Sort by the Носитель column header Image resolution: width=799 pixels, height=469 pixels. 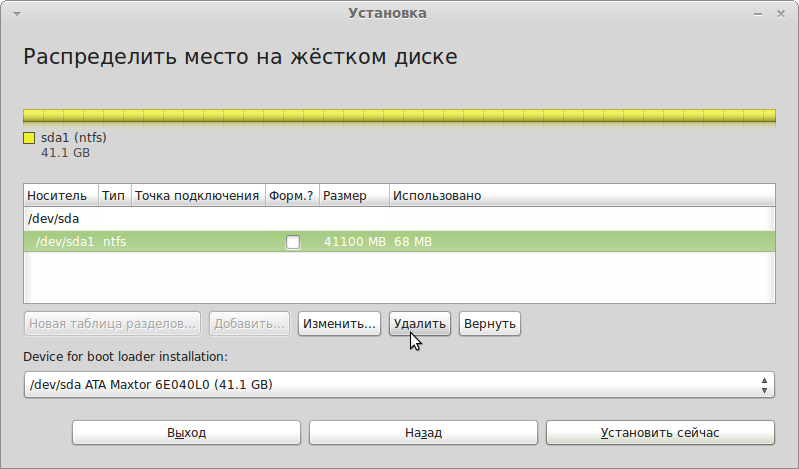(x=61, y=196)
